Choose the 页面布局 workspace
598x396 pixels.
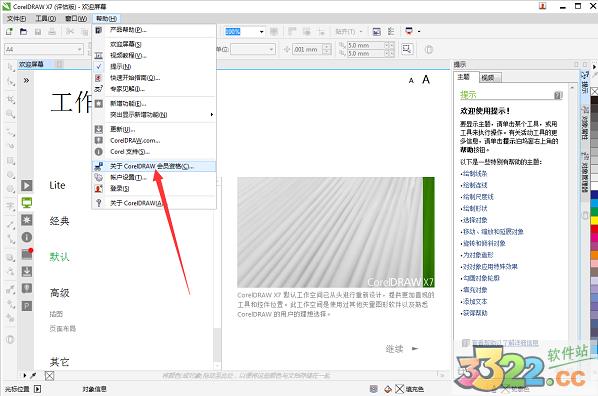coord(63,328)
